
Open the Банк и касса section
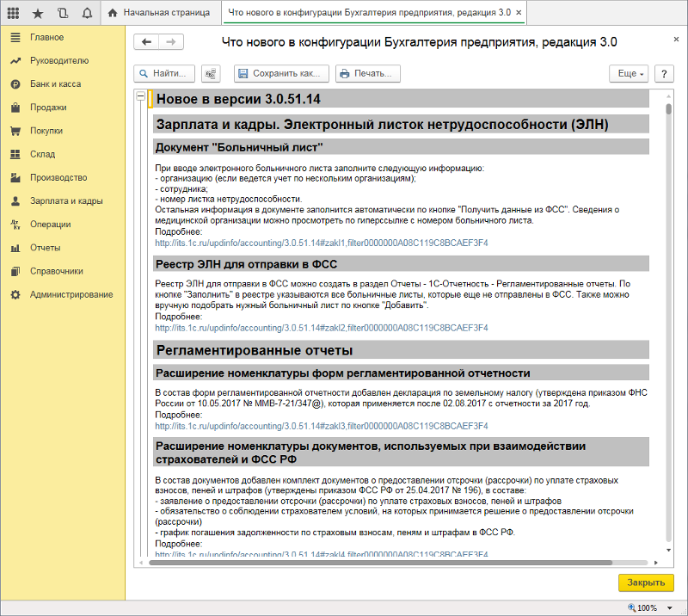point(55,83)
